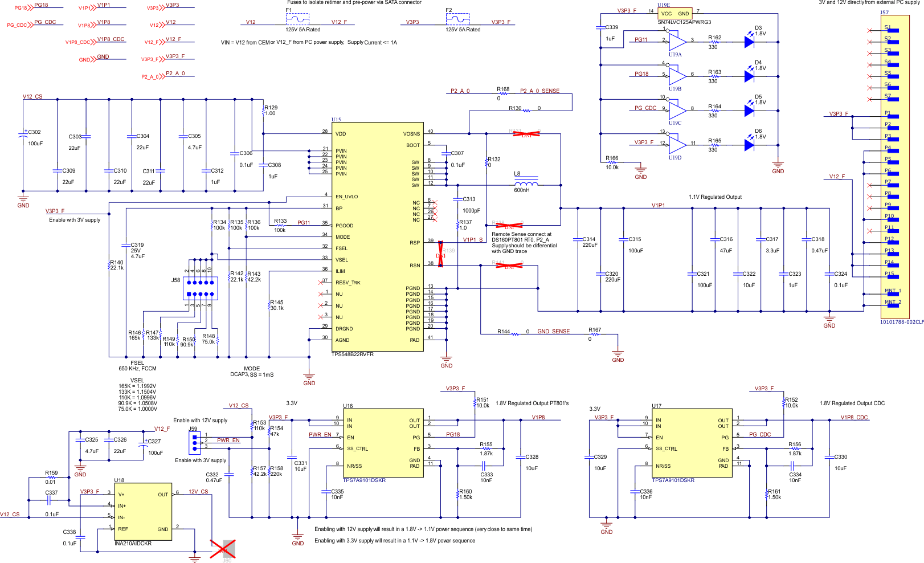Select resistor R144 on GND_SENSE line
924x563 pixels.
514,334
